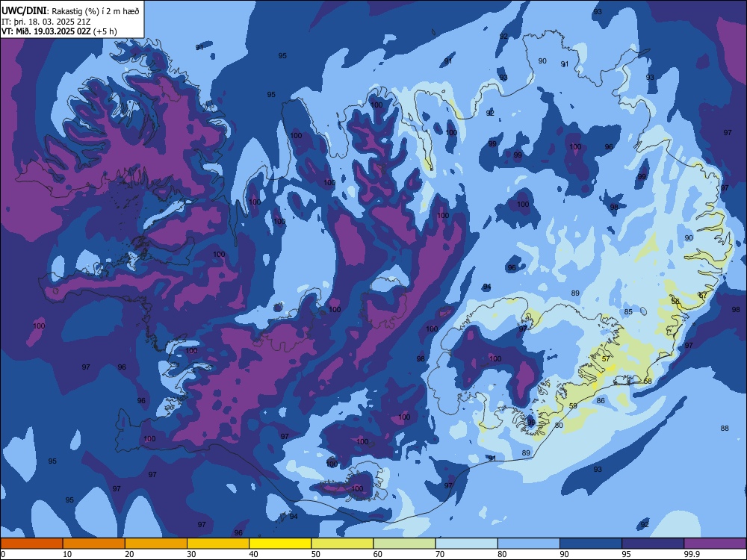747x560 pixels.
Task: Click the legend scale label '10'
Action: click(67, 554)
